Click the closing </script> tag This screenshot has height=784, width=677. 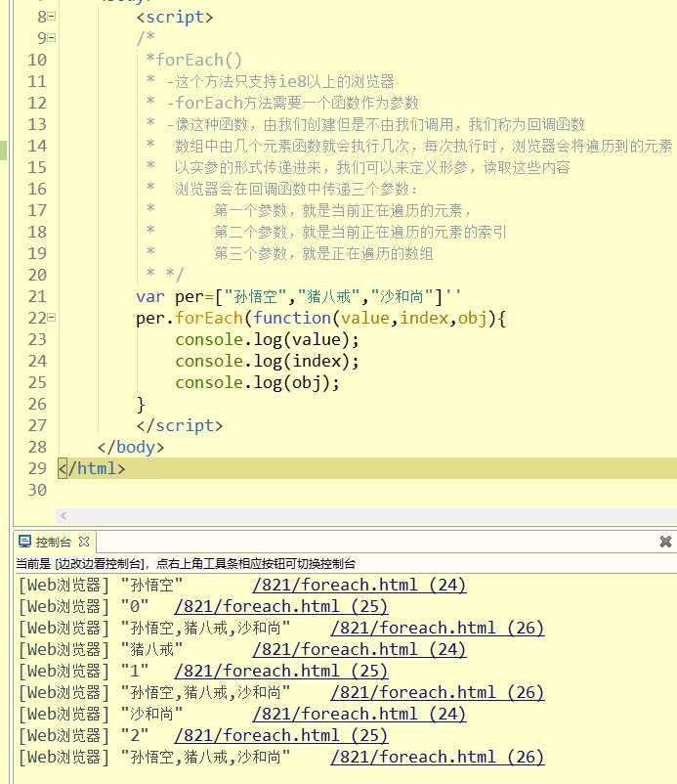[x=180, y=425]
